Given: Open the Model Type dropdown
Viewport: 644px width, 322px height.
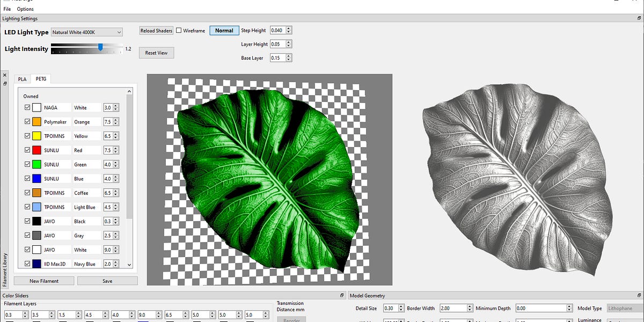Looking at the screenshot, I should [x=625, y=308].
